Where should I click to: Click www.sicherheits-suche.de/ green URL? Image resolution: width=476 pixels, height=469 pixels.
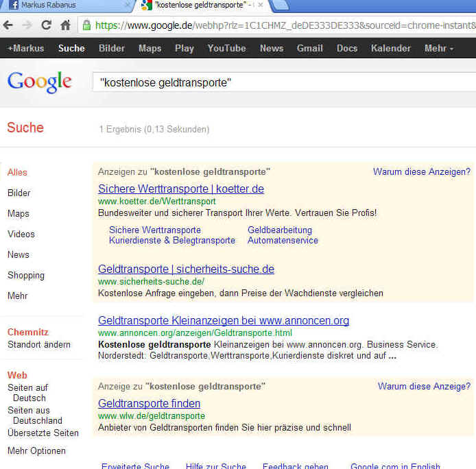coord(151,281)
